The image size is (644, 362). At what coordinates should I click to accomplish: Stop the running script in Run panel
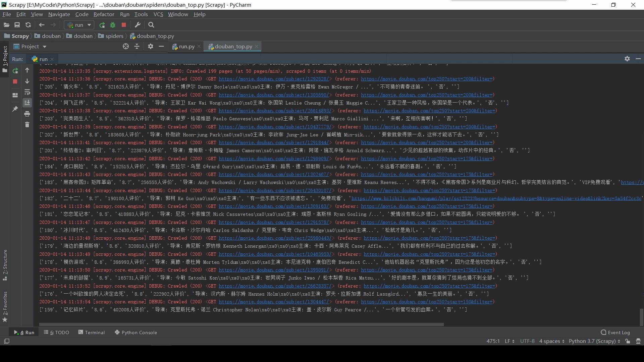(x=15, y=81)
